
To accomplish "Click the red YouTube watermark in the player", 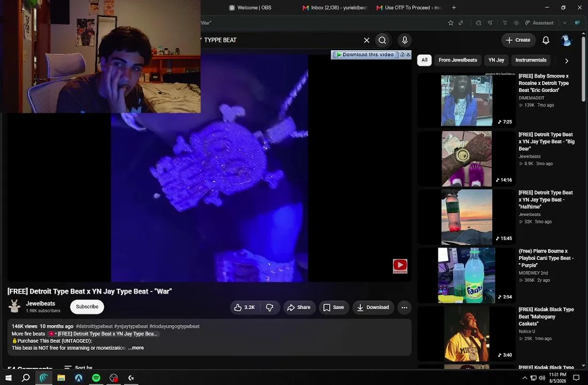I will click(x=400, y=266).
